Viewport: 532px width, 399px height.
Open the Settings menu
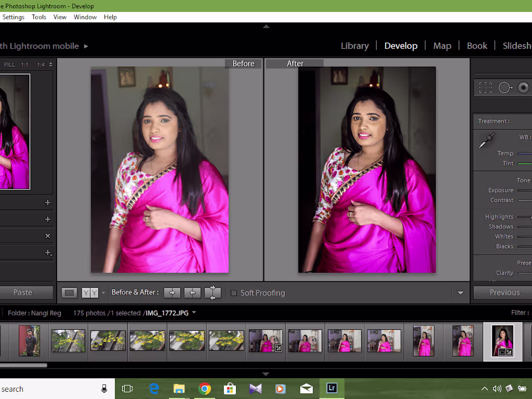tap(13, 17)
